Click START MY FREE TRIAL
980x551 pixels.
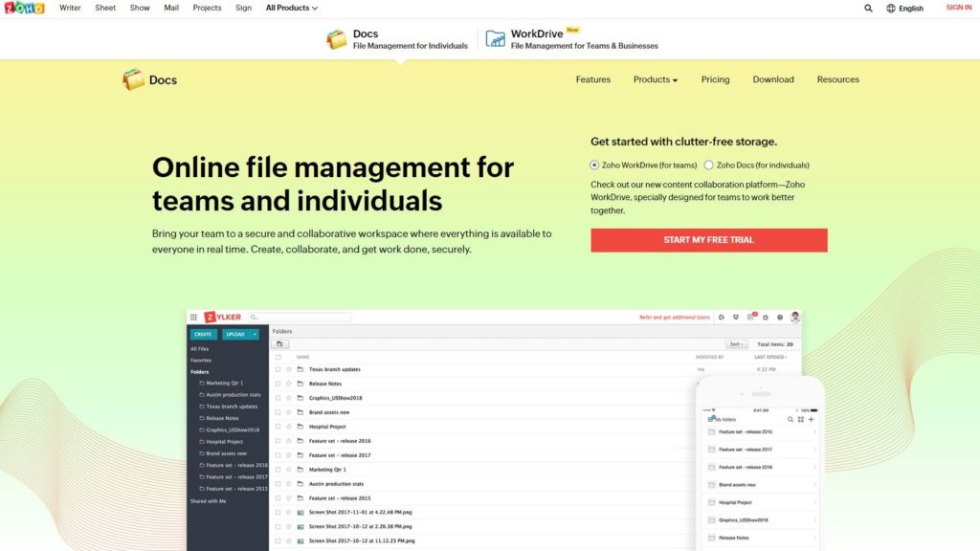[x=707, y=240]
